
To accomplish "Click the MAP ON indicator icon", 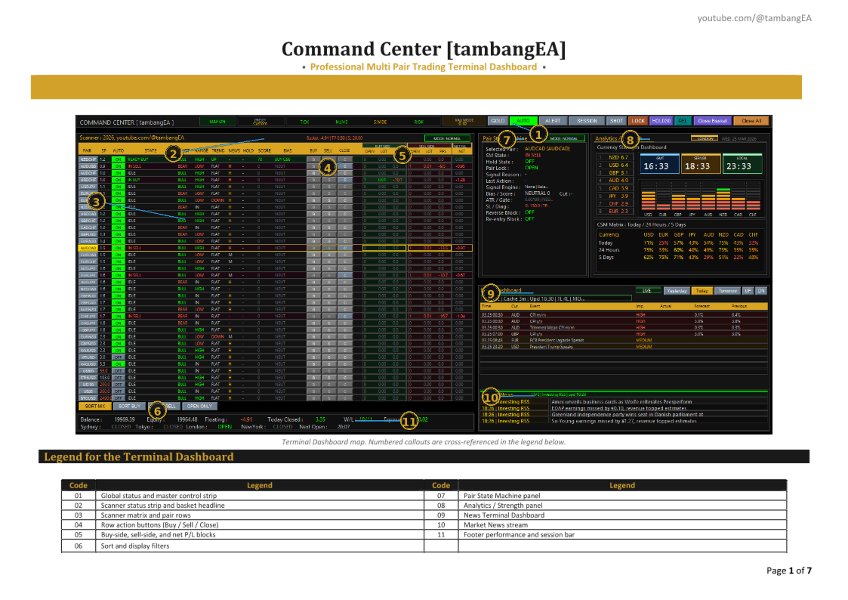I will 215,118.
